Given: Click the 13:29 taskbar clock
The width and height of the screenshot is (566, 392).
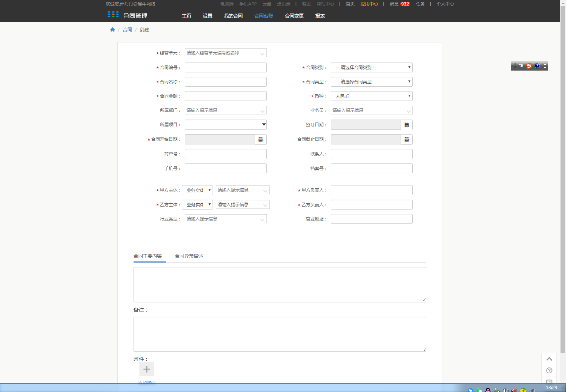Looking at the screenshot, I should coord(551,387).
